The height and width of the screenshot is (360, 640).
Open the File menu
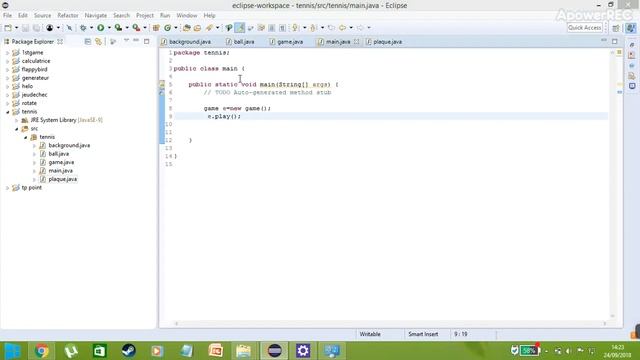coord(7,16)
